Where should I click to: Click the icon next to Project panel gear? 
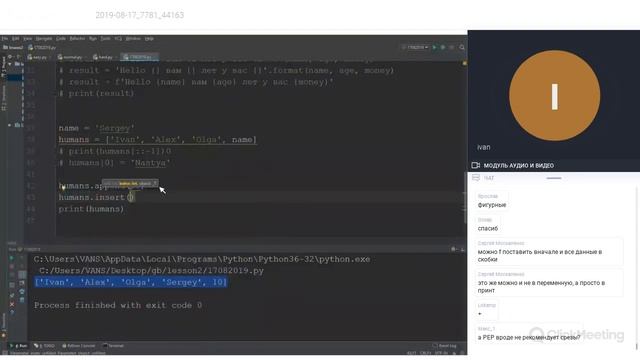(19, 57)
